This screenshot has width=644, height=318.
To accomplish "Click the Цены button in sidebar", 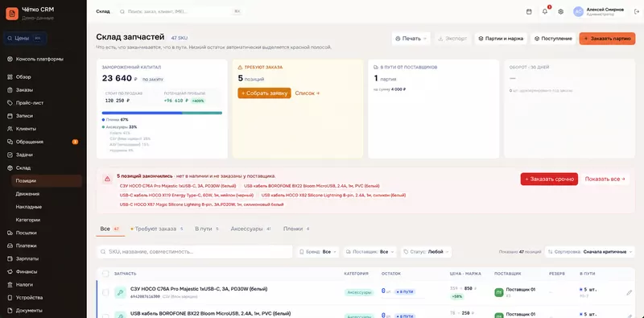I will pyautogui.click(x=25, y=38).
